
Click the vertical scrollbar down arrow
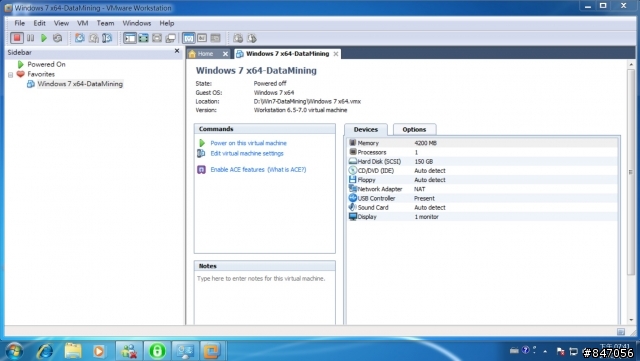coord(631,320)
